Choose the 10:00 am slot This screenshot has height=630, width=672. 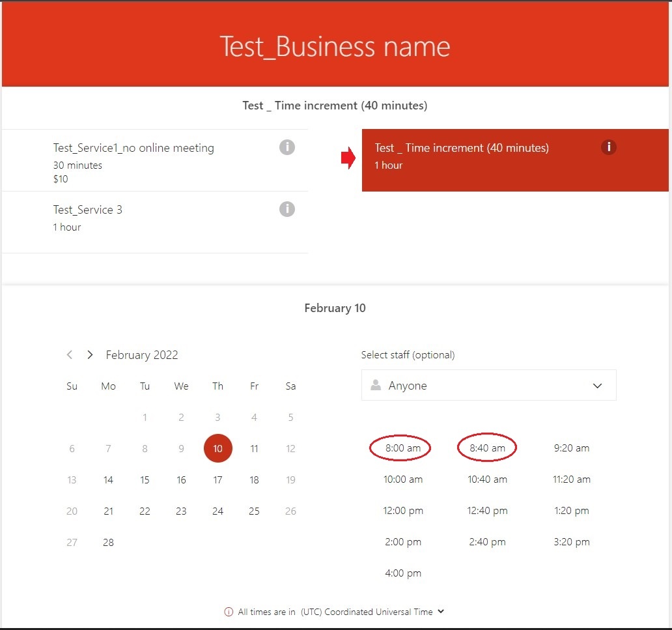pyautogui.click(x=403, y=479)
